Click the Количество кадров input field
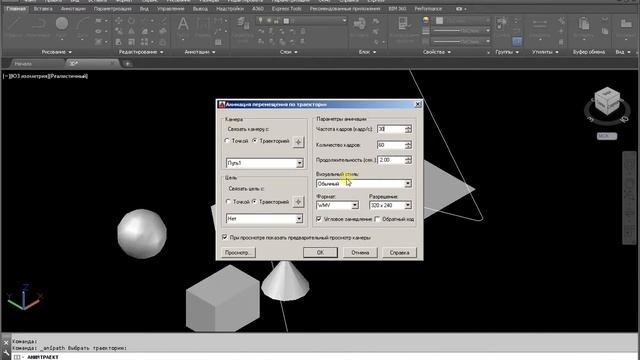 point(391,145)
